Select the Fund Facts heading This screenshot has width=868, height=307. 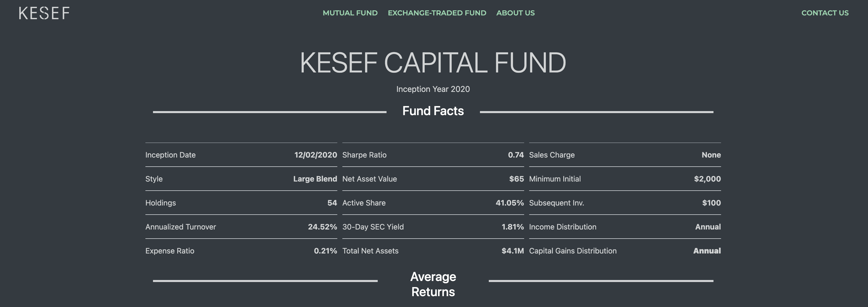433,111
